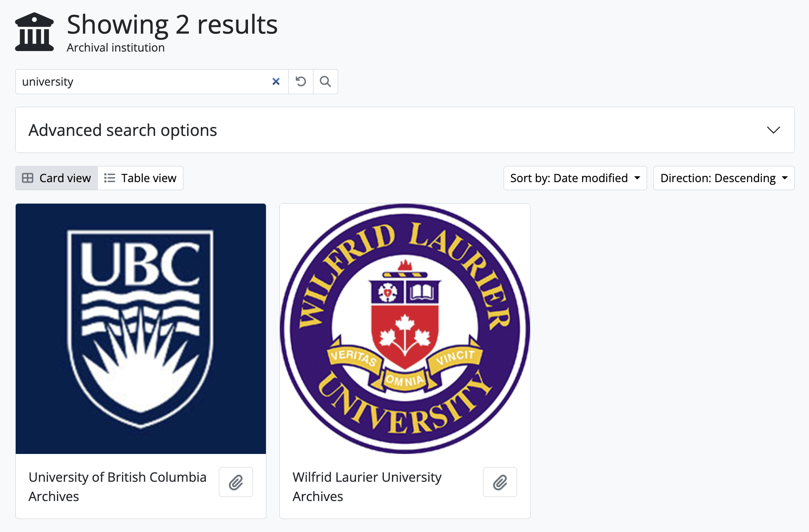Click the Wilfrid Laurier clipboard paperclip icon
The width and height of the screenshot is (809, 532).
tap(500, 482)
